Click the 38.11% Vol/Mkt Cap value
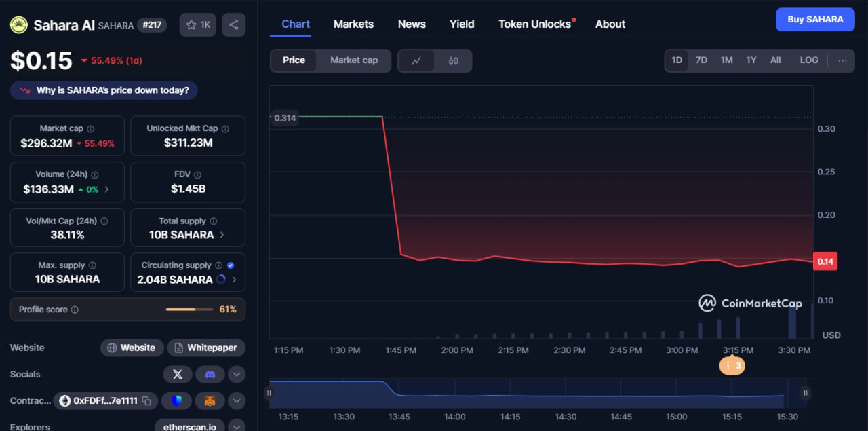The height and width of the screenshot is (431, 868). 67,235
